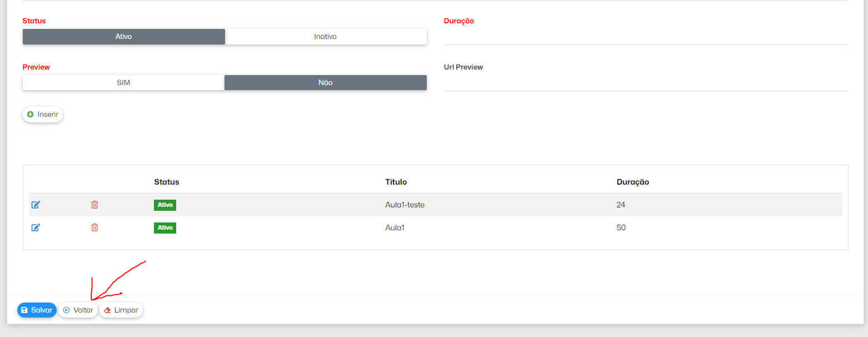Enable Preview with SIM option
The image size is (868, 337).
click(123, 82)
